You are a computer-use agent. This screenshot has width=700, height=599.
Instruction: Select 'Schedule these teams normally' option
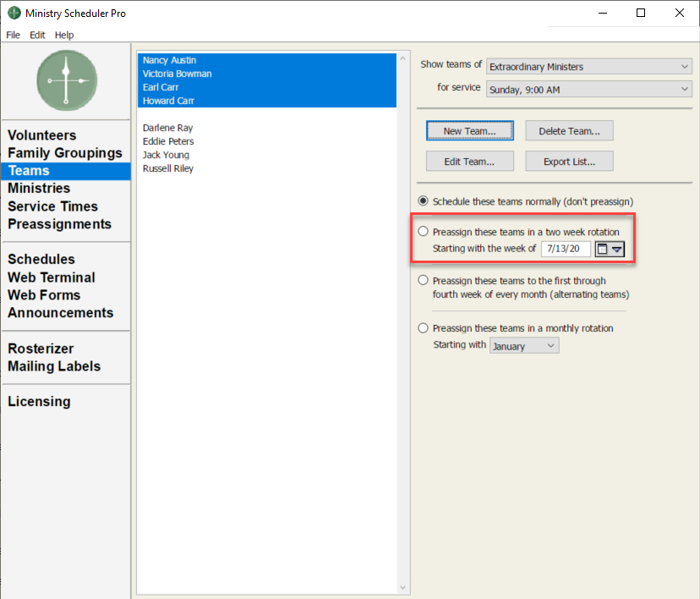(424, 201)
